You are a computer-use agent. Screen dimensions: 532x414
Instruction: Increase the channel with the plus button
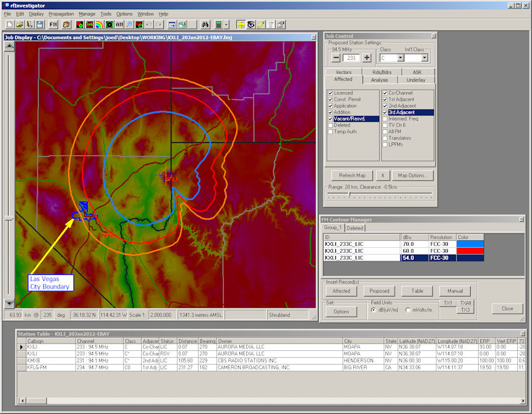[367, 58]
